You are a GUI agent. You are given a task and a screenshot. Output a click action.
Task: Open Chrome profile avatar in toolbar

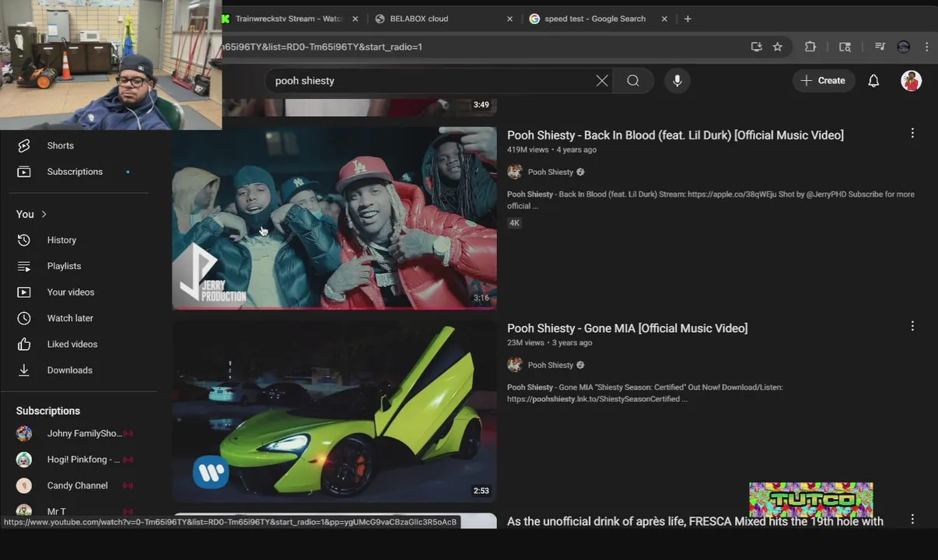[903, 47]
